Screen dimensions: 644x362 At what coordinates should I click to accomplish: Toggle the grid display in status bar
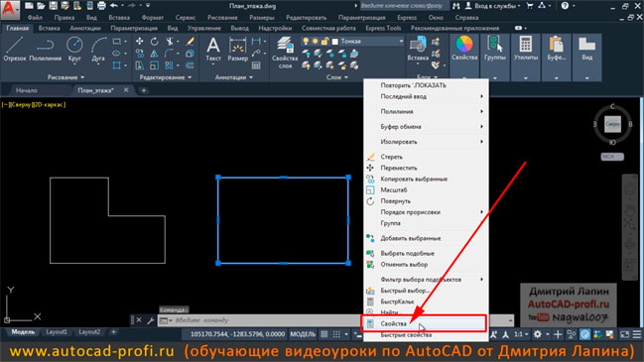[x=324, y=334]
